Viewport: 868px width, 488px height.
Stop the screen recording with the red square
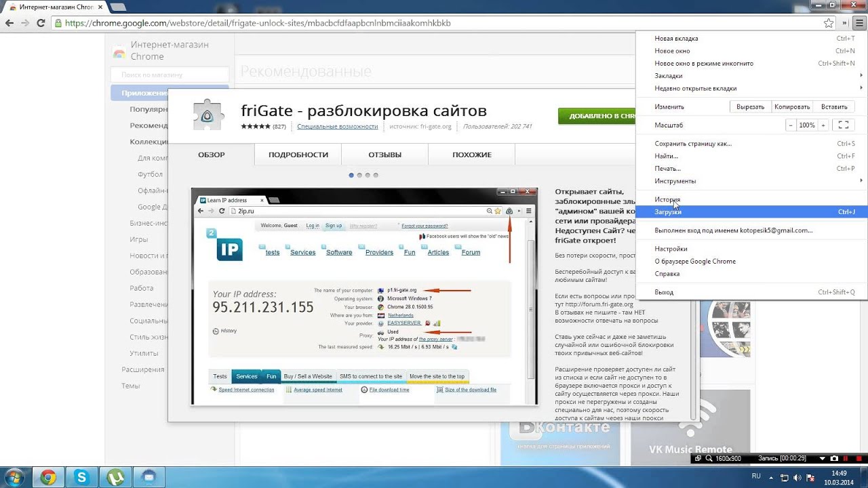861,459
